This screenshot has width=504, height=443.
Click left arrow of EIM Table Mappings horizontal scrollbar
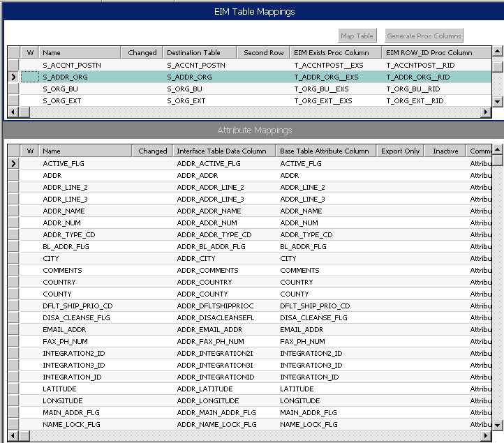tap(13, 112)
